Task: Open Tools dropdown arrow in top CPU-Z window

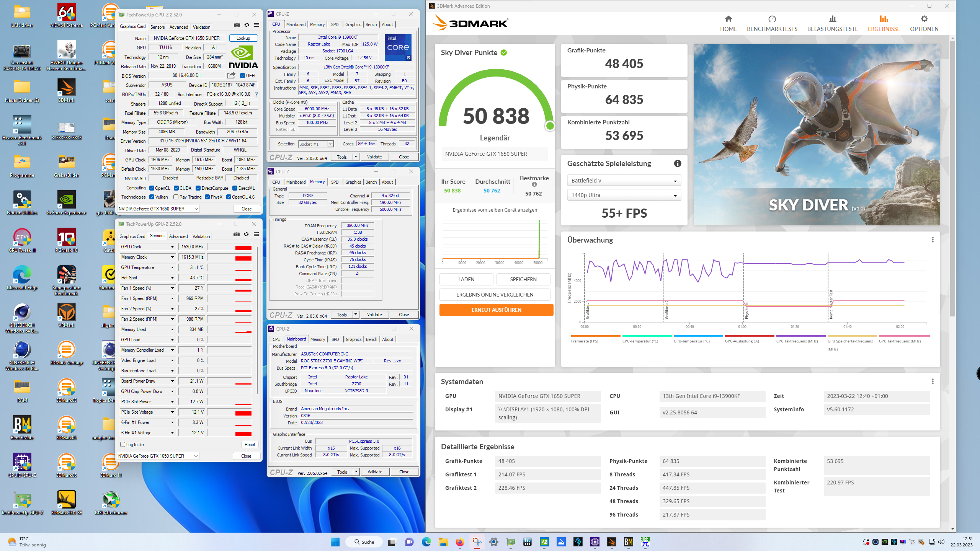Action: click(x=356, y=157)
